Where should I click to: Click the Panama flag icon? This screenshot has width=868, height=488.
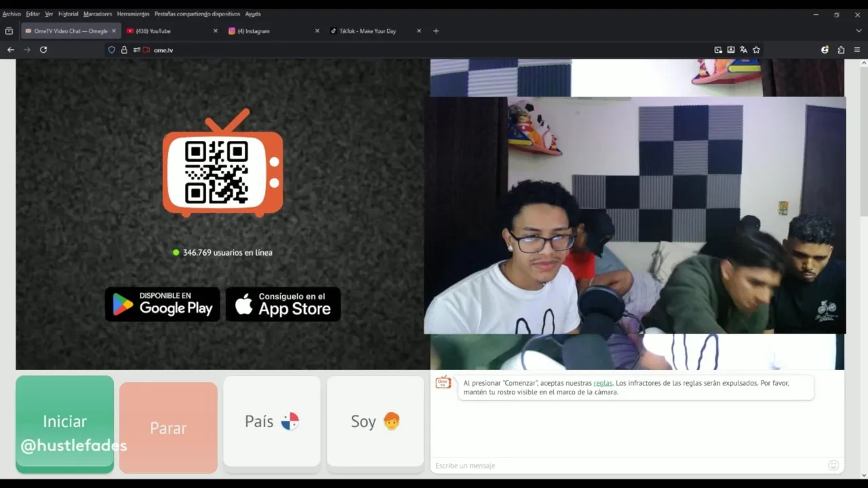pos(290,422)
